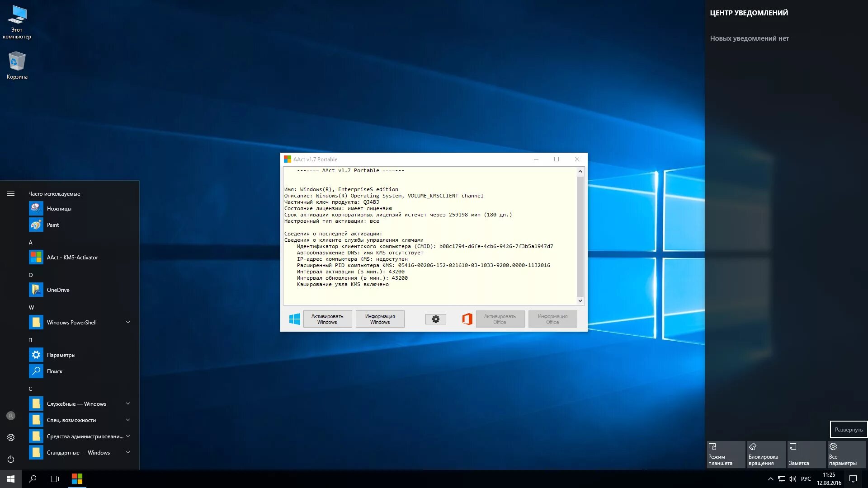Image resolution: width=868 pixels, height=488 pixels.
Task: Open settings gear in Start menu sidebar
Action: click(11, 437)
